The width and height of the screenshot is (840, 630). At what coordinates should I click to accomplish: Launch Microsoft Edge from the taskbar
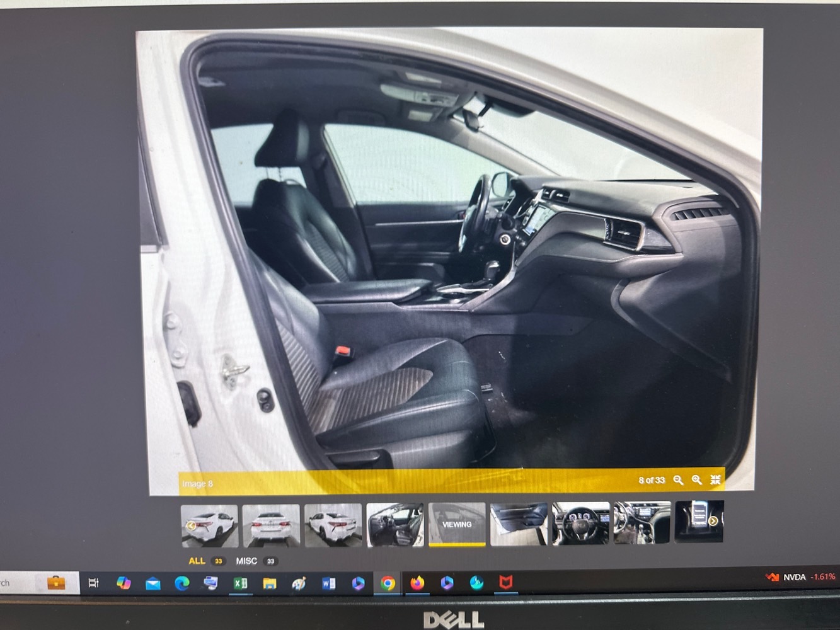[182, 583]
